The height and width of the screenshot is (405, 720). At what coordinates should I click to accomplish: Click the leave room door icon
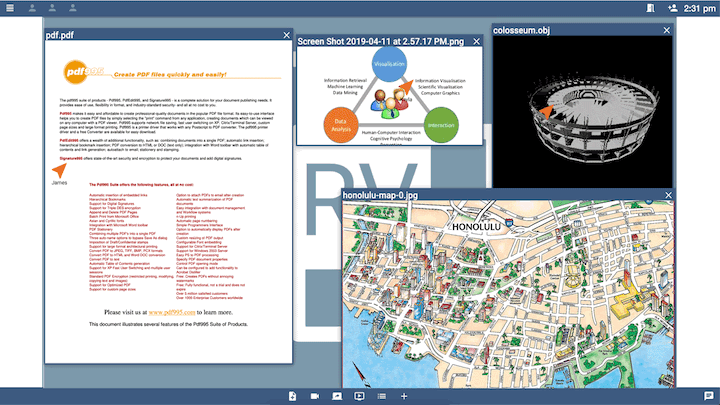tap(650, 8)
